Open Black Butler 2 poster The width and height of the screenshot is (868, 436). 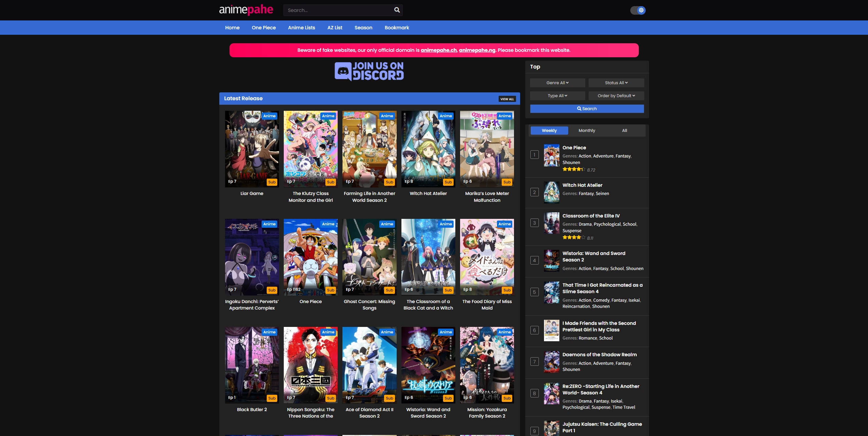coord(252,365)
